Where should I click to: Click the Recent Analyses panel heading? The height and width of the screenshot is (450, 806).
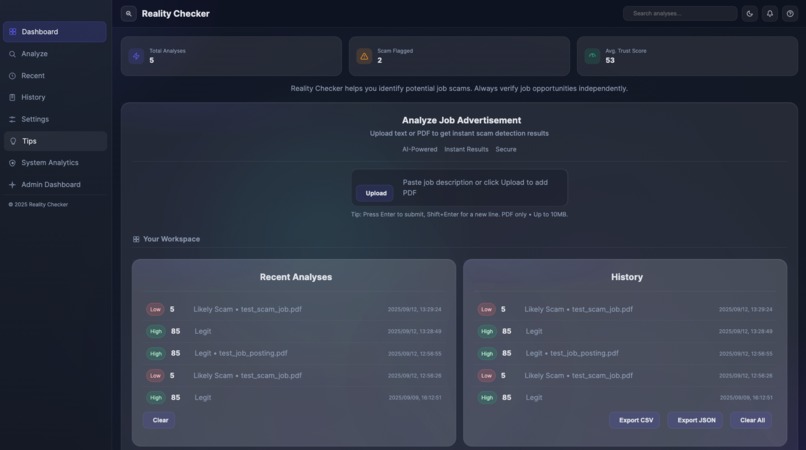pos(296,277)
